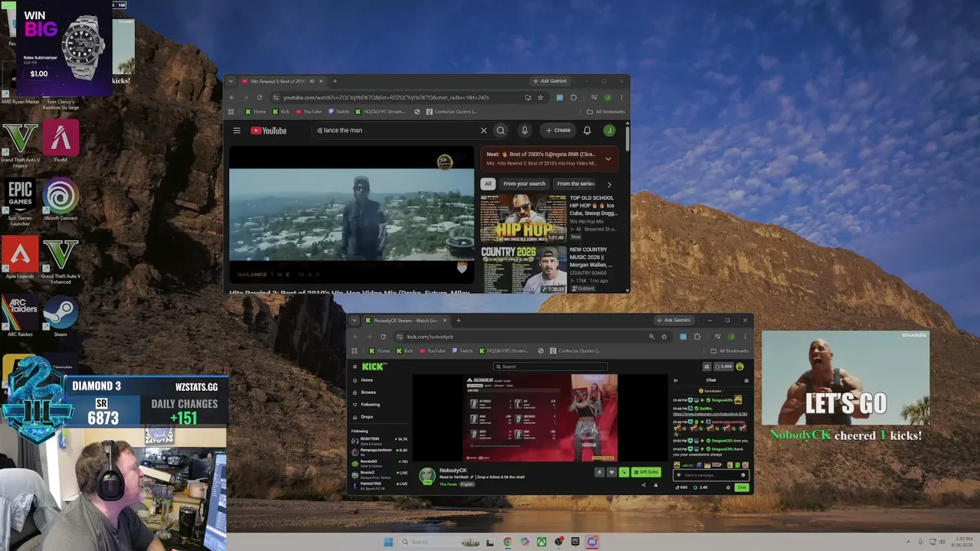Follow NobodyCK with the heart button
Image resolution: width=980 pixels, height=551 pixels.
click(611, 472)
